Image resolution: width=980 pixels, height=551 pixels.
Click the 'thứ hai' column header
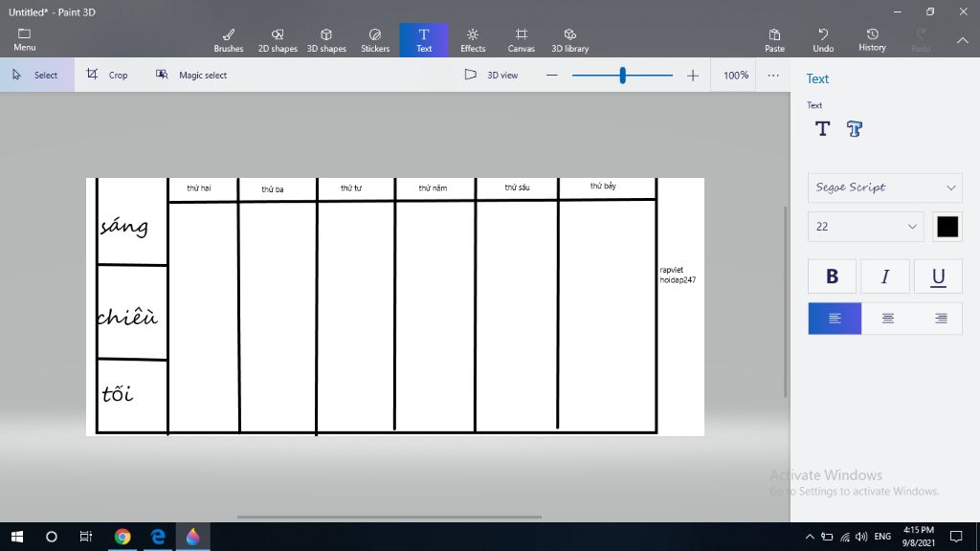199,188
